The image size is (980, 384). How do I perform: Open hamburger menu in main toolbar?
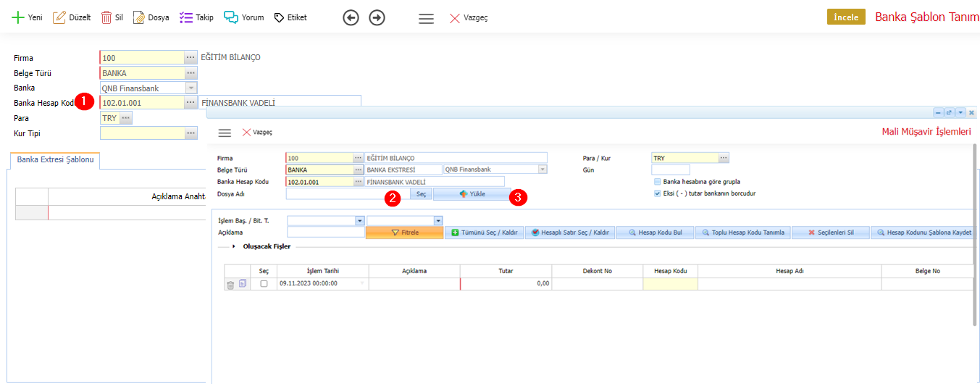point(427,19)
